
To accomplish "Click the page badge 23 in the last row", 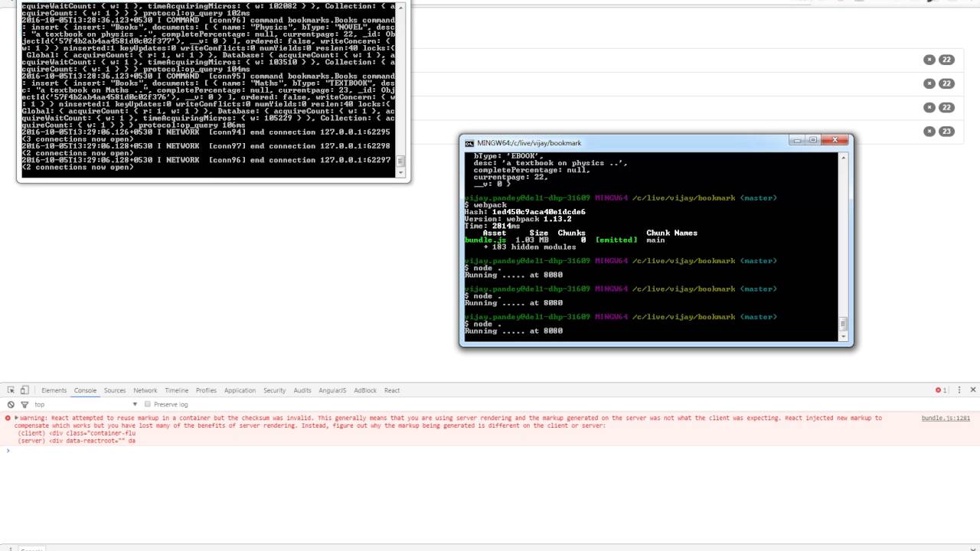I will (x=947, y=131).
